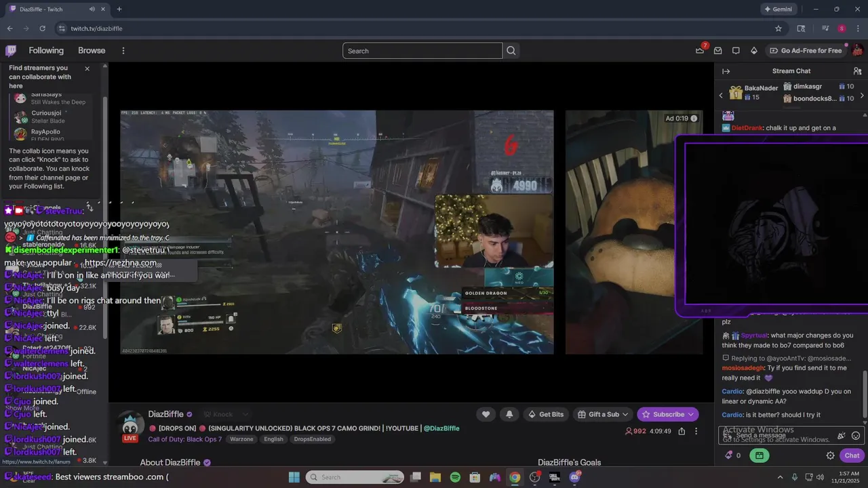Screen dimensions: 868x488
Task: Click the search magnifier button
Action: pyautogui.click(x=511, y=51)
